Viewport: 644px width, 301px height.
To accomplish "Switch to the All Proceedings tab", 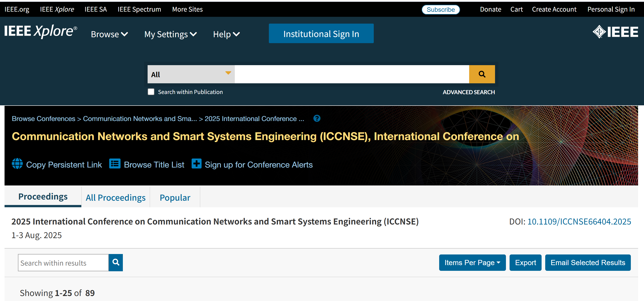I will [116, 197].
